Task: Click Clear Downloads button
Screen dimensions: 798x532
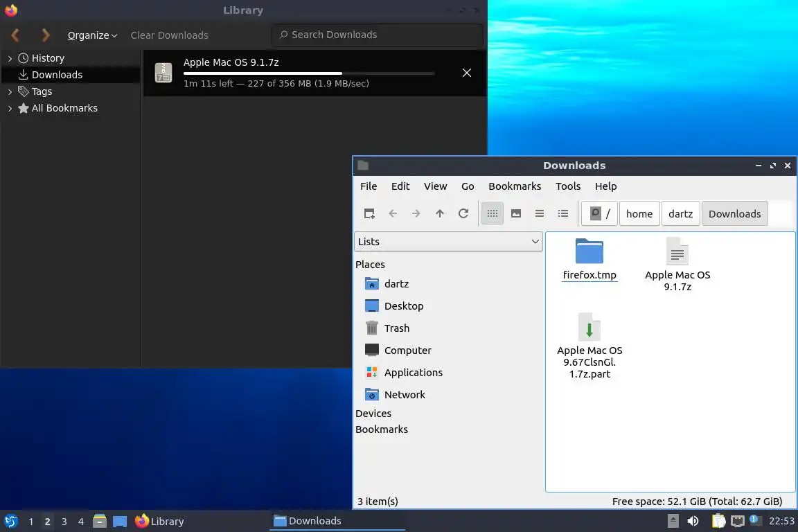Action: pyautogui.click(x=170, y=35)
